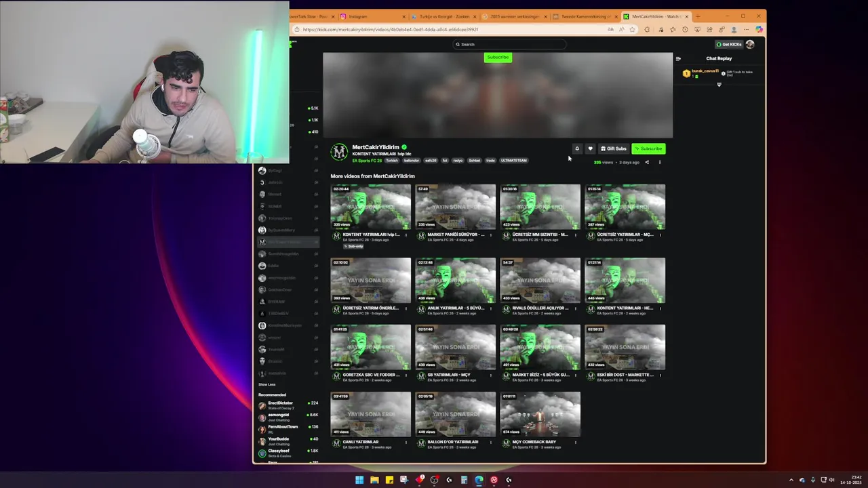This screenshot has width=868, height=488.
Task: Click the user avatar next to Get KICKs
Action: [750, 44]
